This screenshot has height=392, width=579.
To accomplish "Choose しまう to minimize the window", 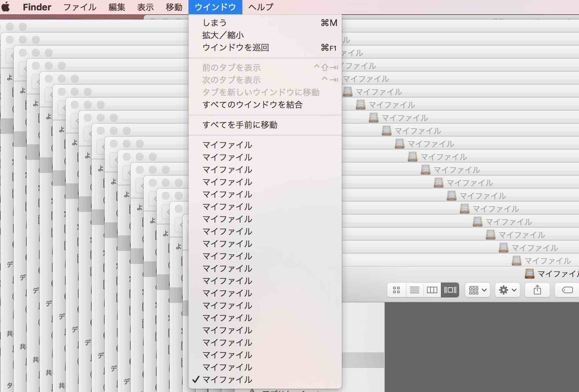I will (265, 23).
